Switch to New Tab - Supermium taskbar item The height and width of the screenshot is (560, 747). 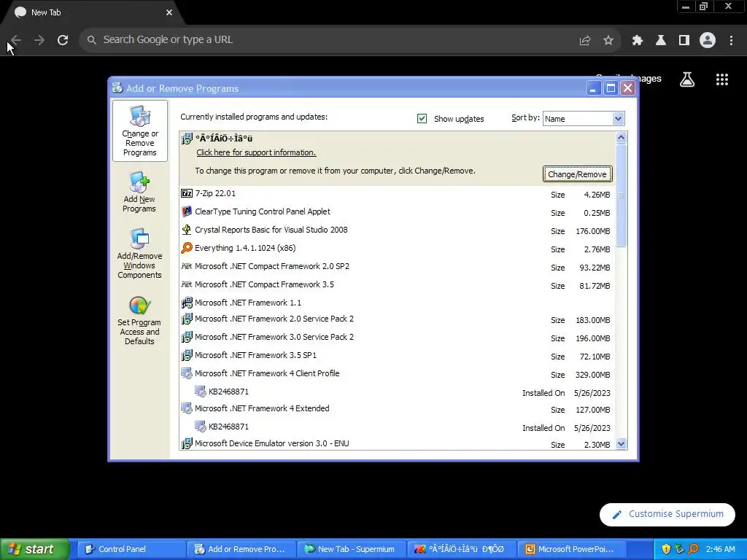351,549
